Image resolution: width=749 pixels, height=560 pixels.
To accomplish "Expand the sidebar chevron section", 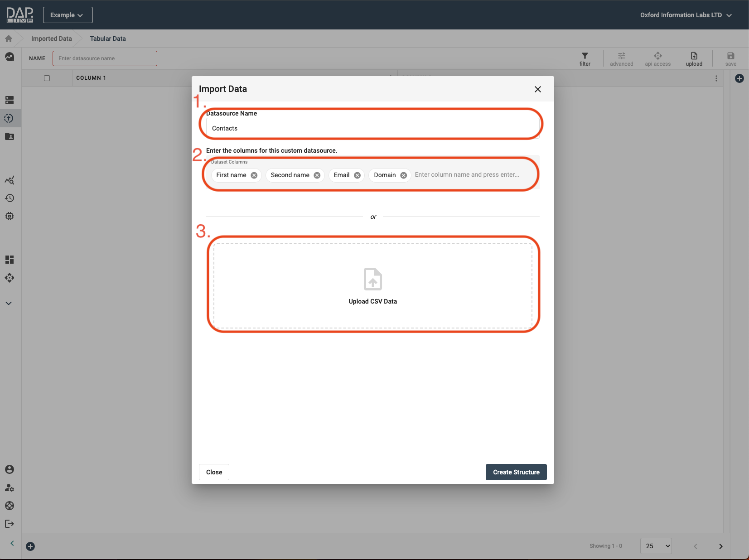I will [9, 303].
